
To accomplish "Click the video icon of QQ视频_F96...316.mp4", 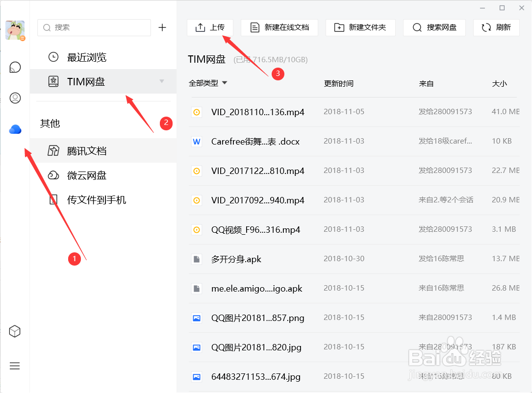I will pos(197,230).
